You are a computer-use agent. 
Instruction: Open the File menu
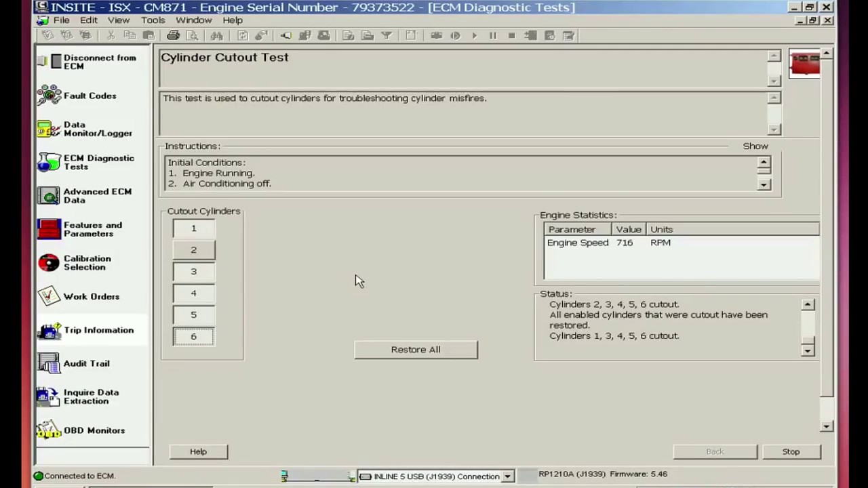click(x=61, y=20)
